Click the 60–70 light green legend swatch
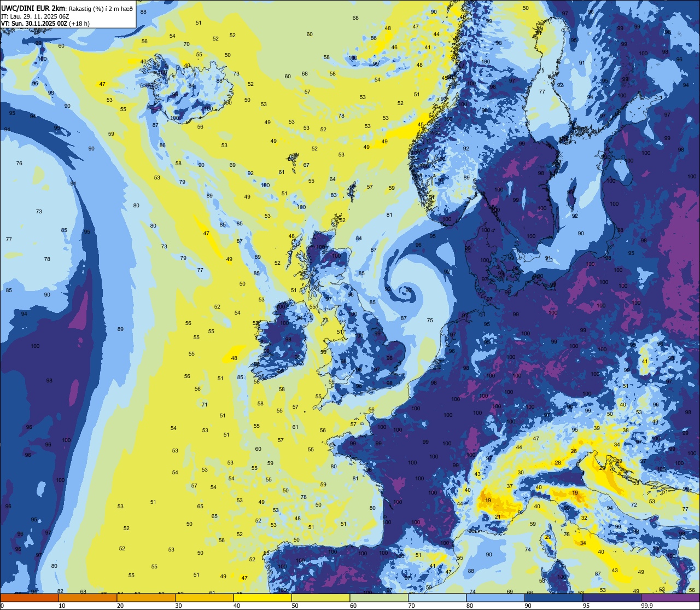This screenshot has height=610, width=700. point(379,598)
